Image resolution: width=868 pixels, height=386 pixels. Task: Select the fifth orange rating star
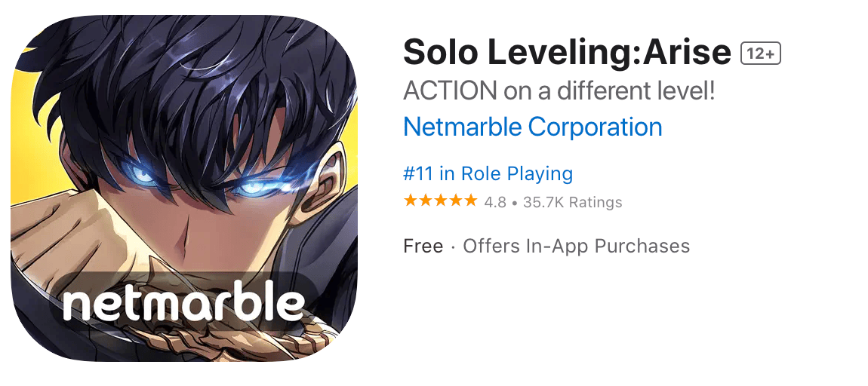[470, 201]
